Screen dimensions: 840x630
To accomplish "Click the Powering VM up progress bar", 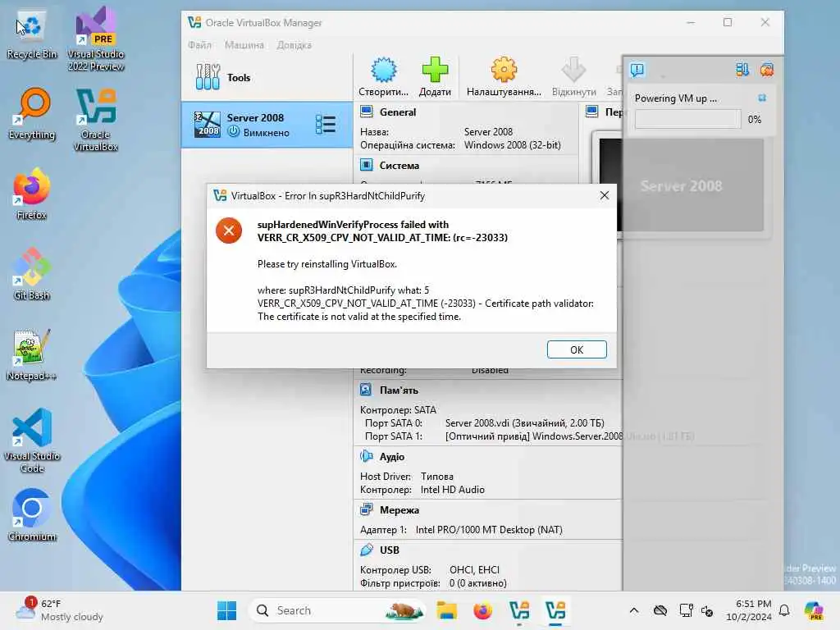I will tap(687, 119).
